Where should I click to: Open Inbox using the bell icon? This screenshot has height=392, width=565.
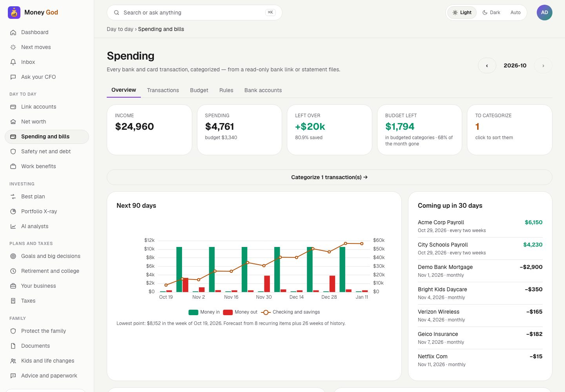(x=13, y=62)
